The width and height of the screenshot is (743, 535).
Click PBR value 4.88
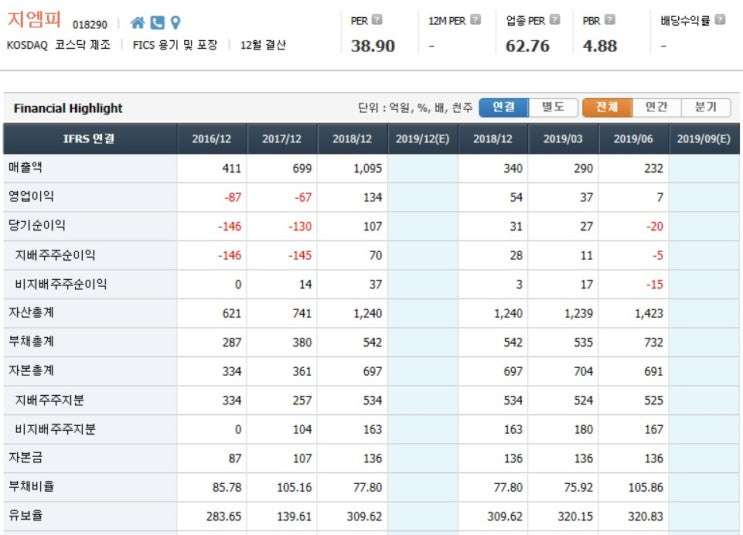[x=600, y=46]
